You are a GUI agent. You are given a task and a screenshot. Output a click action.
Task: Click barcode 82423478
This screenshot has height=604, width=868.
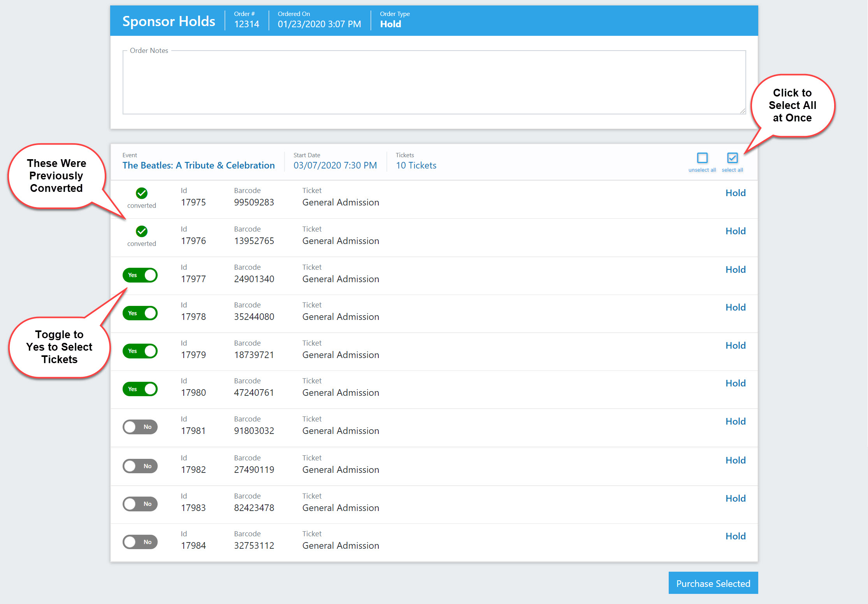[254, 508]
